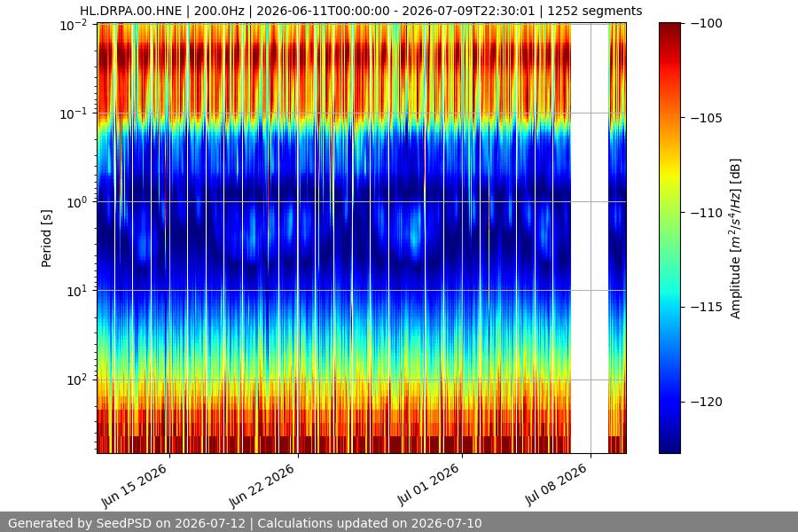Screen dimensions: 798x532
Task: Click the plot title starting HL.DRPA.00.HNE
Action: (x=361, y=11)
